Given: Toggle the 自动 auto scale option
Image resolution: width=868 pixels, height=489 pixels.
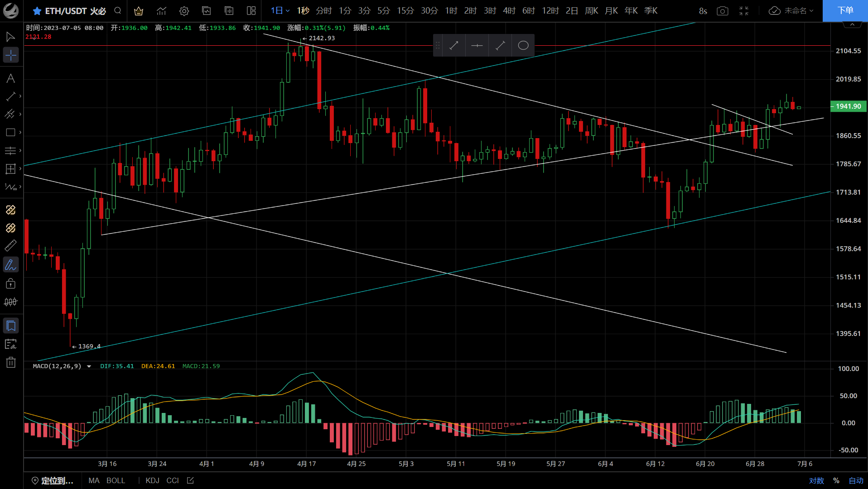Looking at the screenshot, I should (x=856, y=480).
